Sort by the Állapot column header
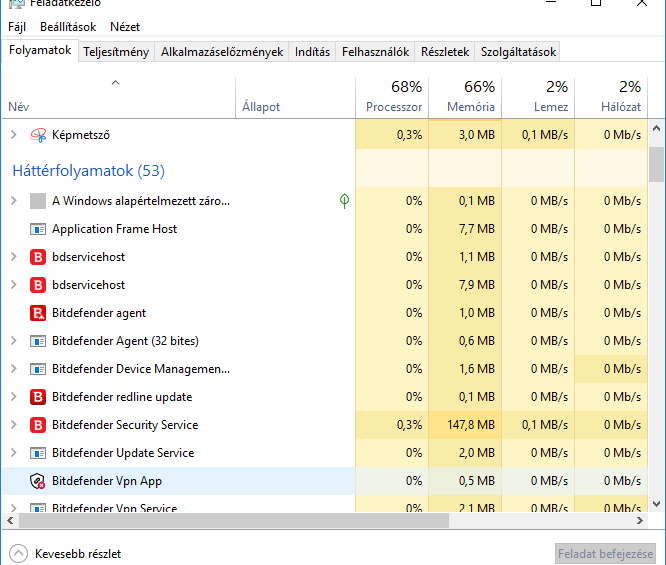This screenshot has height=565, width=666. (295, 98)
